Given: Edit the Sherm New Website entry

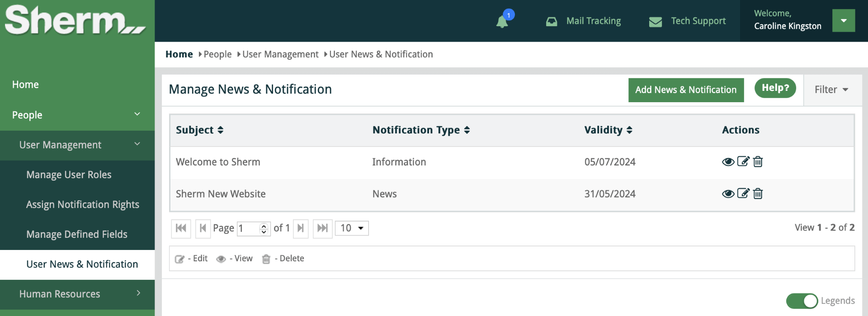Looking at the screenshot, I should [743, 193].
